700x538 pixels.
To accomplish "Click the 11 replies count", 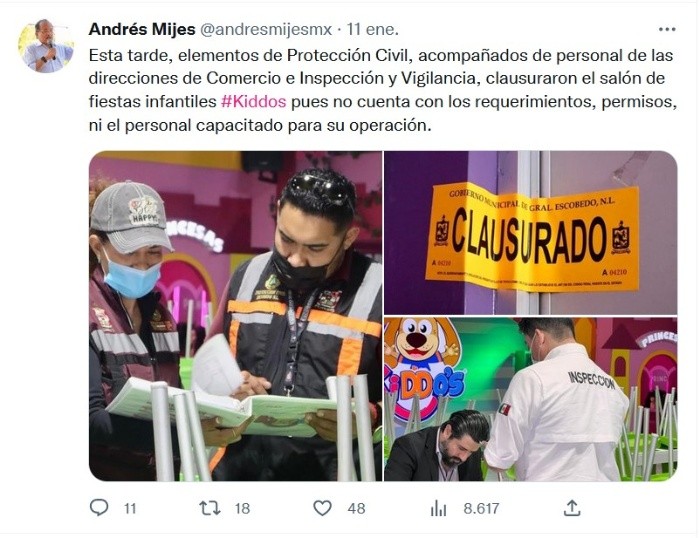I will click(130, 509).
